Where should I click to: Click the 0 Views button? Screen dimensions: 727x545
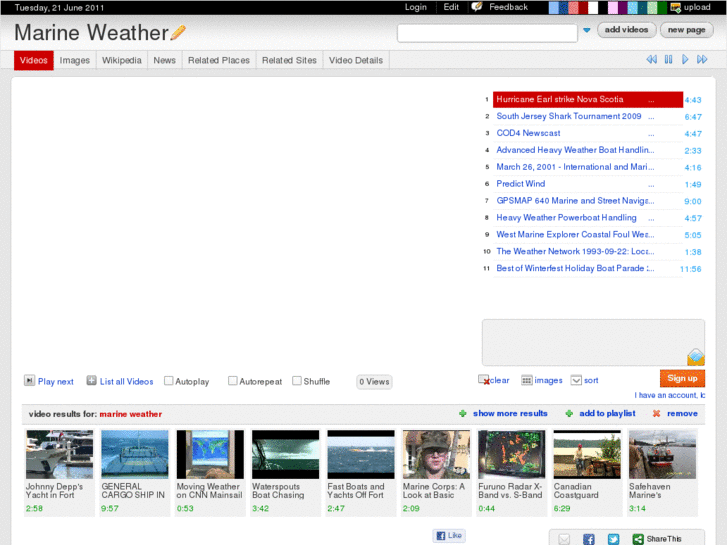pyautogui.click(x=374, y=382)
